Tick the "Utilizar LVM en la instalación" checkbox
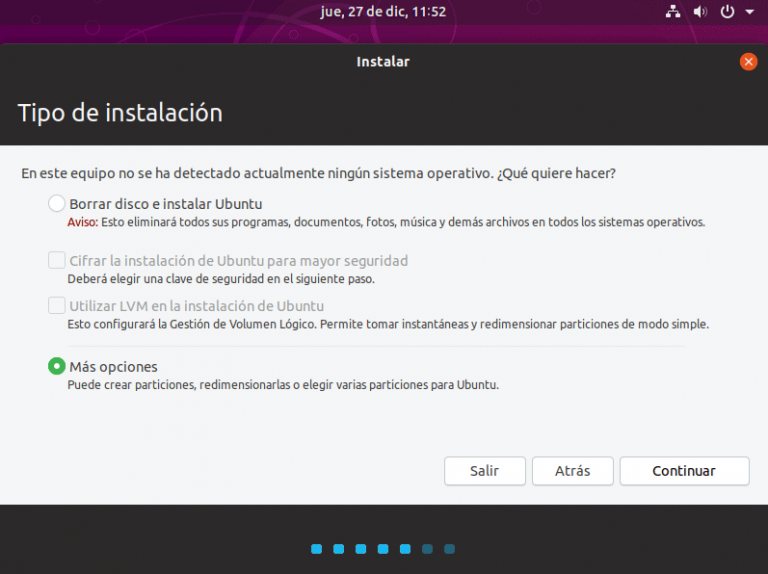This screenshot has width=768, height=574. pyautogui.click(x=56, y=305)
